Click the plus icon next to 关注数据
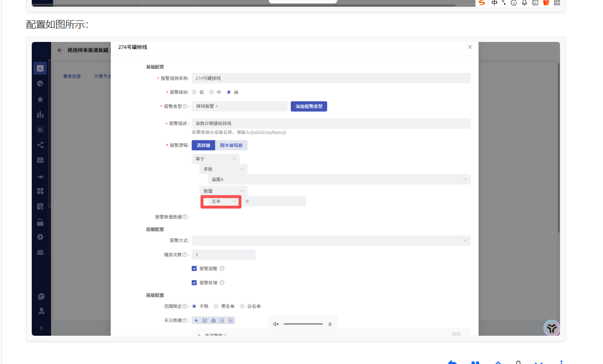This screenshot has height=364, width=603. (x=196, y=320)
